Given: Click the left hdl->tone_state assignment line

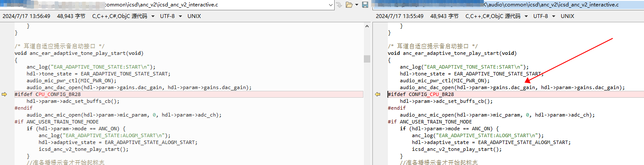Looking at the screenshot, I should click(x=99, y=74).
